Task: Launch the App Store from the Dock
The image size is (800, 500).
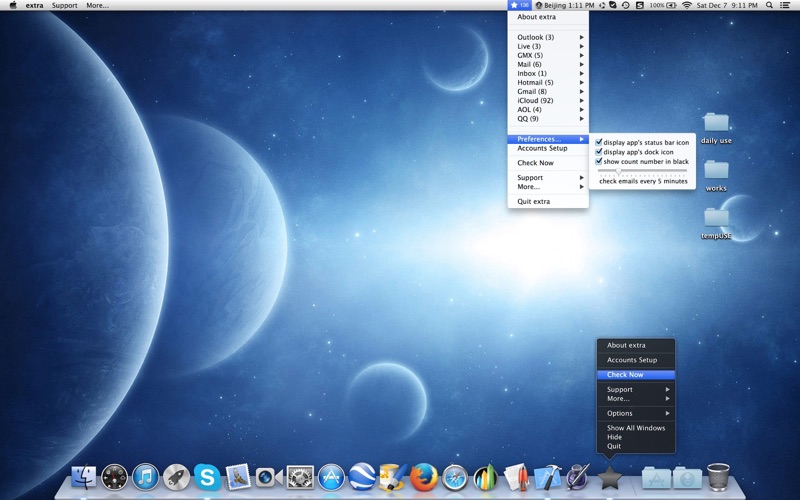Action: pos(331,477)
